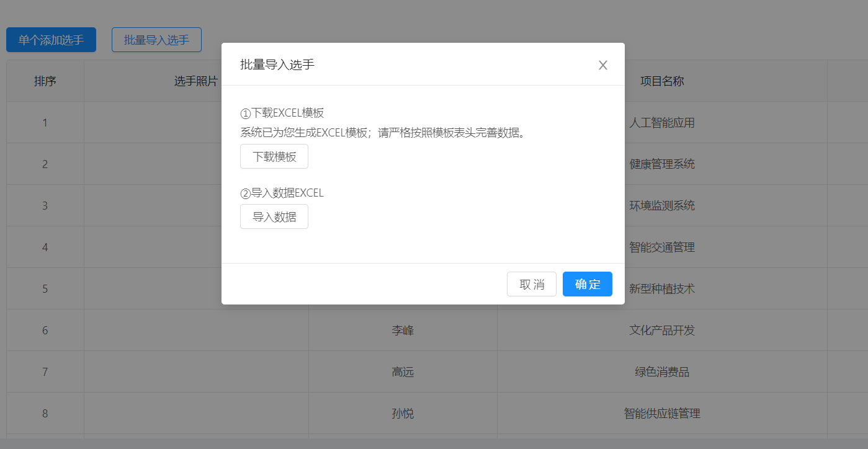Click the 智能供应链管理 project cell
868x449 pixels.
(x=662, y=413)
